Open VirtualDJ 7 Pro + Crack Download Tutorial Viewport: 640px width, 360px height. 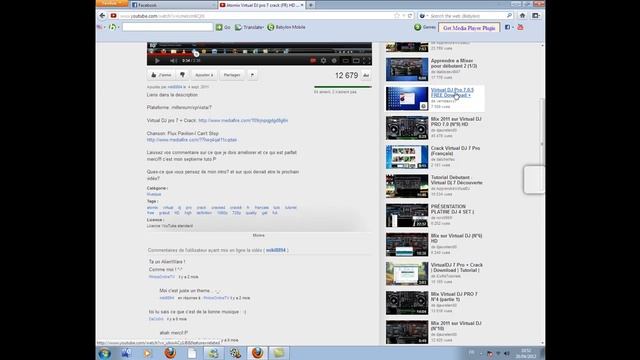(457, 267)
